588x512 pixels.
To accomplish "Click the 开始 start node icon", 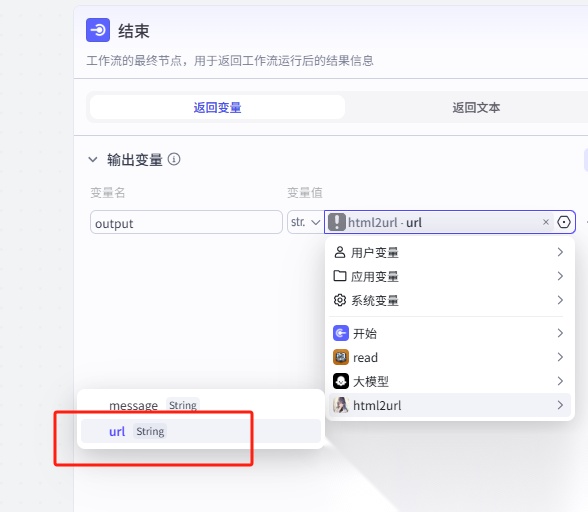I will 340,333.
